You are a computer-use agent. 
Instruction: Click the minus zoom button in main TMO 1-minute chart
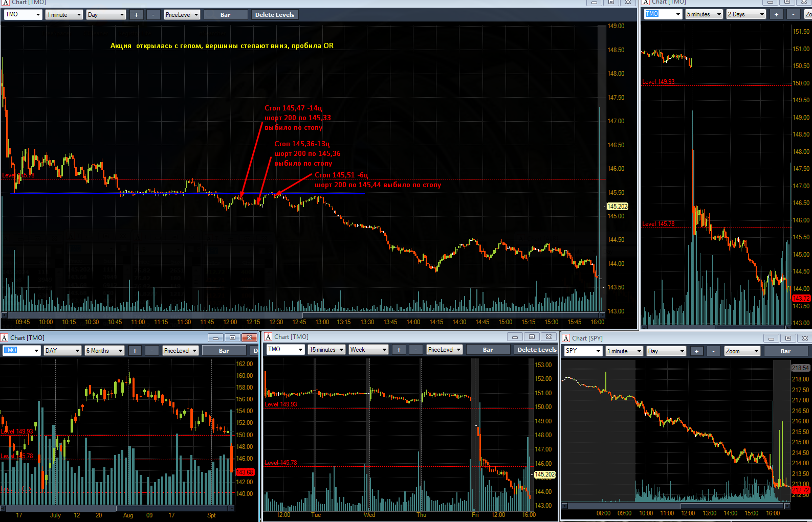(x=153, y=15)
